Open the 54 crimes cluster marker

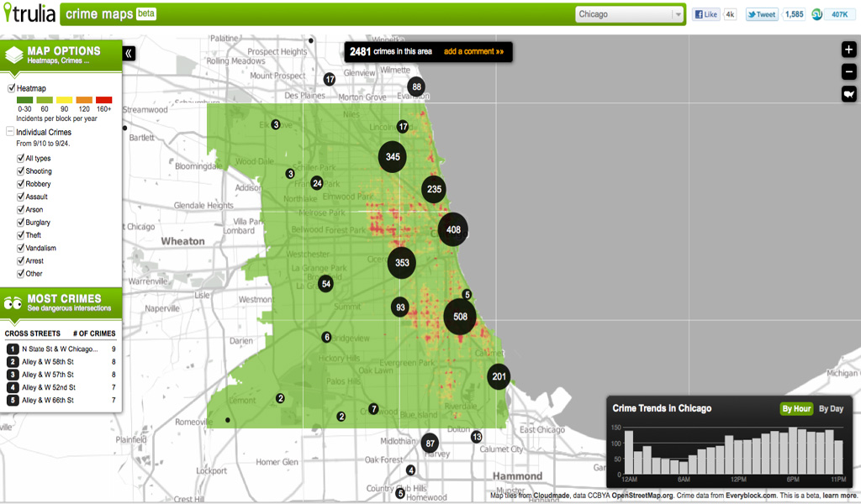(x=325, y=284)
